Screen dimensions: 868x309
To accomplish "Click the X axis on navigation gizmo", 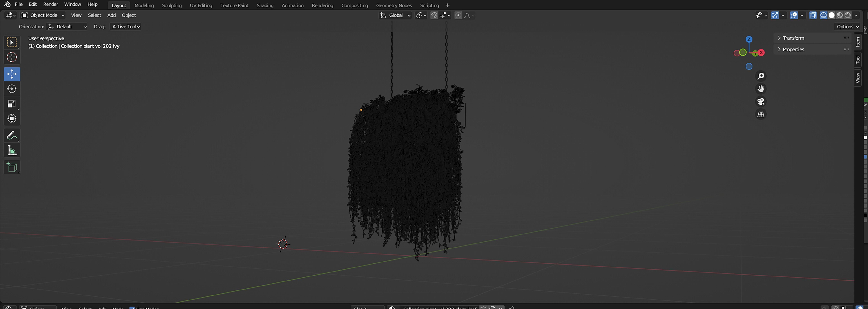I will 761,52.
